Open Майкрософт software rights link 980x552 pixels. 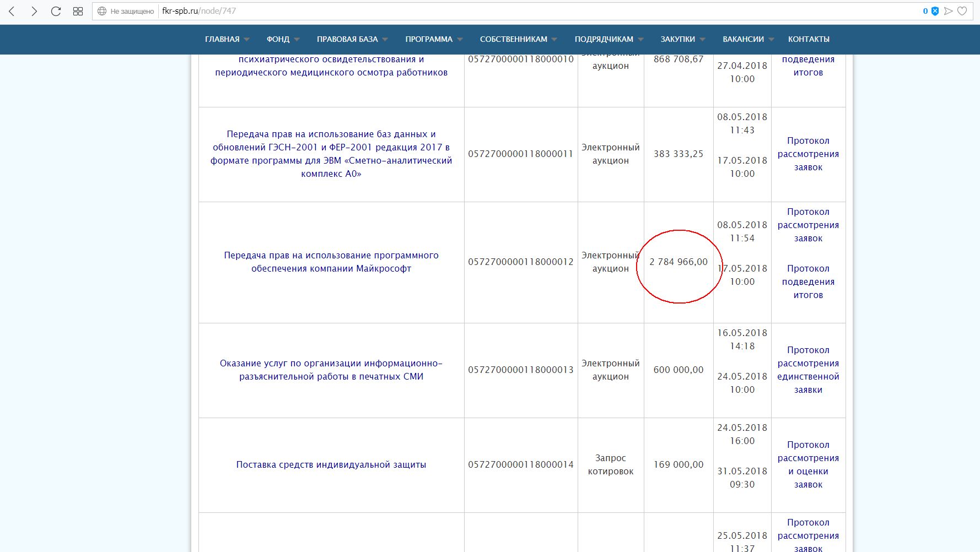pos(331,262)
